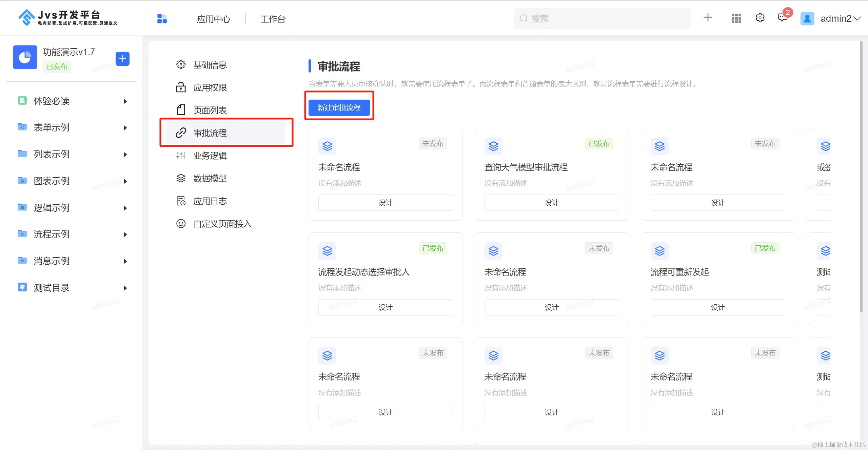Expand the 测试目录 tree arrow
Viewport: 868px width, 450px height.
125,288
